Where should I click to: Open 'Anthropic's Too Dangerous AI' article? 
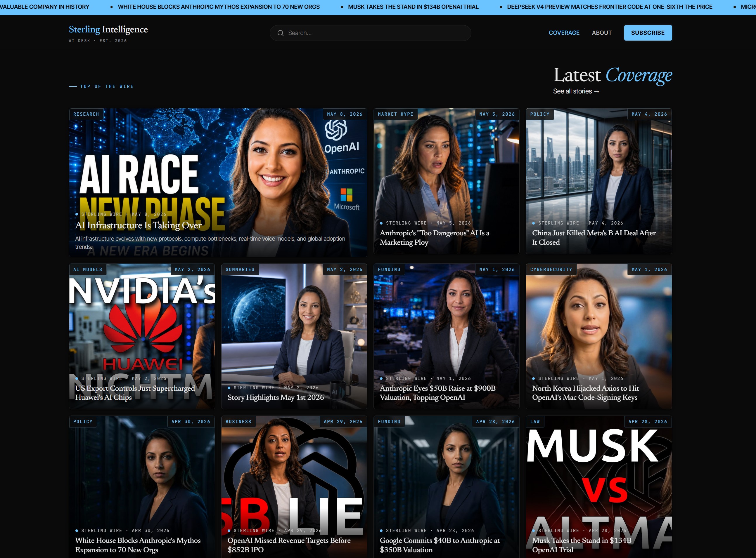[434, 237]
